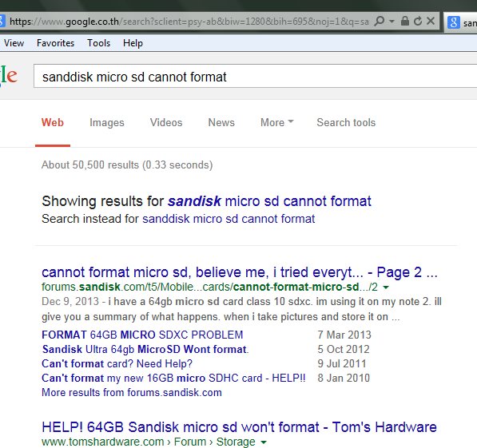Open Search tools options
The height and width of the screenshot is (448, 477).
point(346,122)
